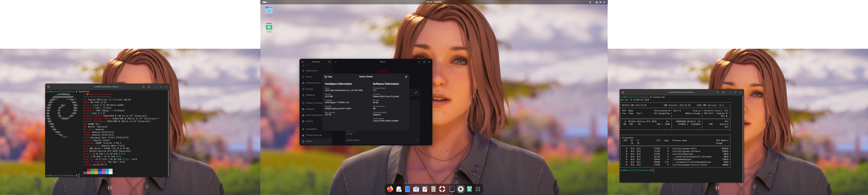Click the search icon in Settings header
The height and width of the screenshot is (195, 868).
coord(303,62)
